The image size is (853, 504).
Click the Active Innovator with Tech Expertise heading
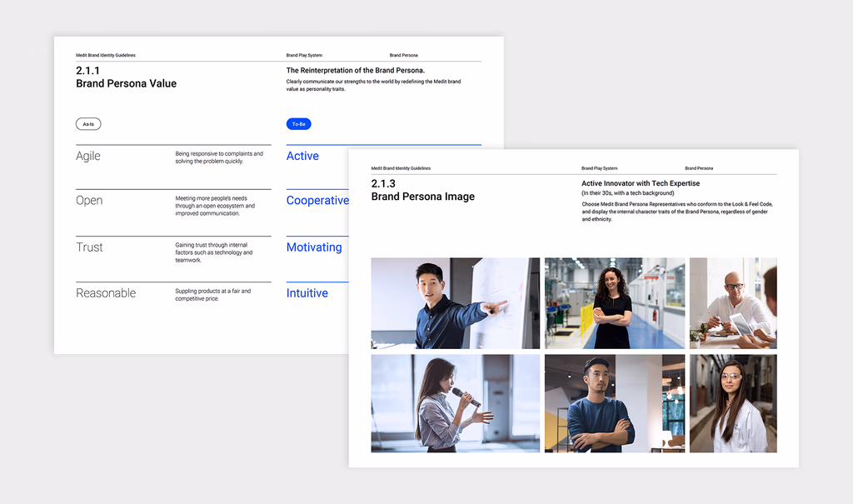tap(641, 183)
